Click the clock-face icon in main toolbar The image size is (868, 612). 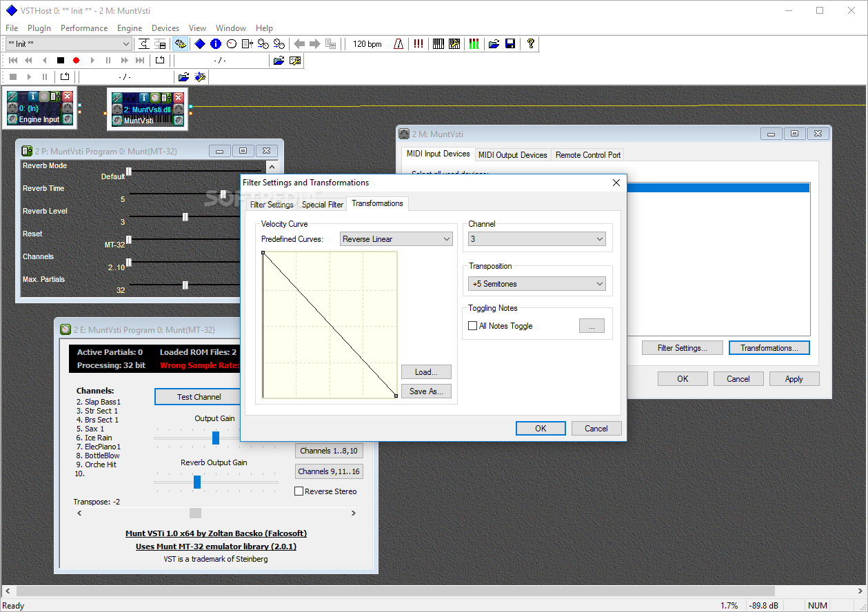pyautogui.click(x=232, y=43)
